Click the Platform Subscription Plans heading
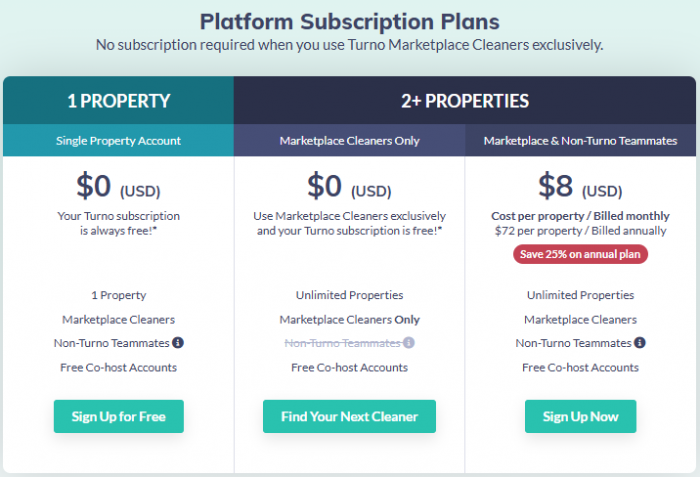This screenshot has width=700, height=477. 350,21
